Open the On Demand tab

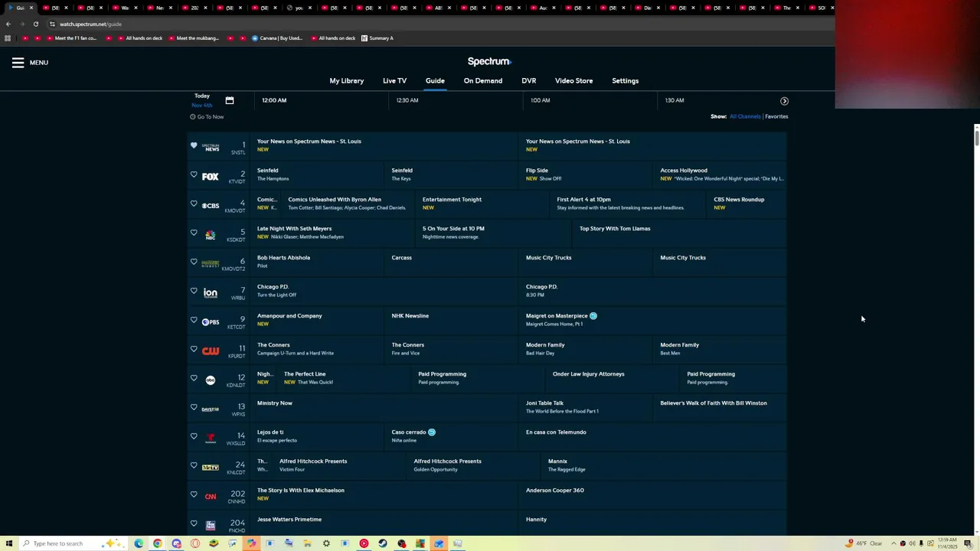coord(483,80)
